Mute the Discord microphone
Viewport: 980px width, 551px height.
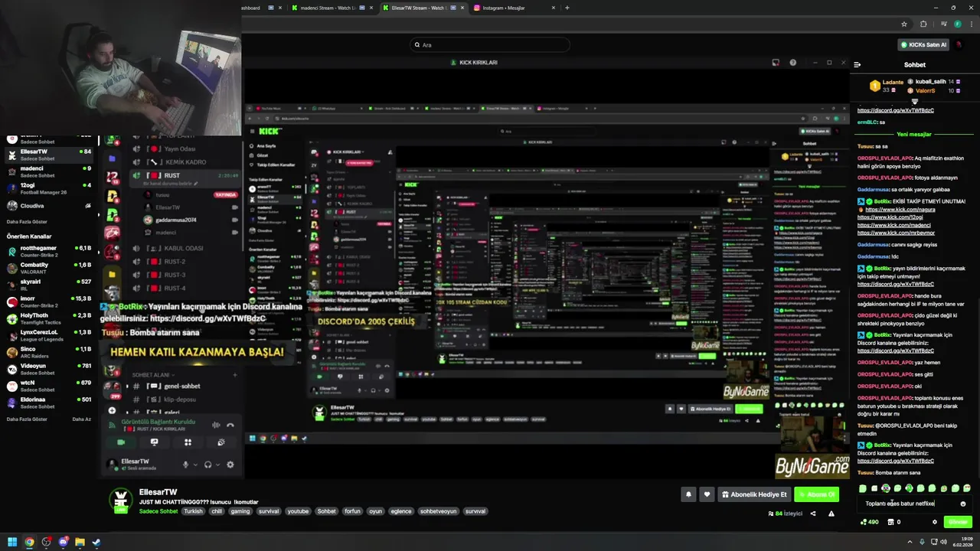coord(185,465)
